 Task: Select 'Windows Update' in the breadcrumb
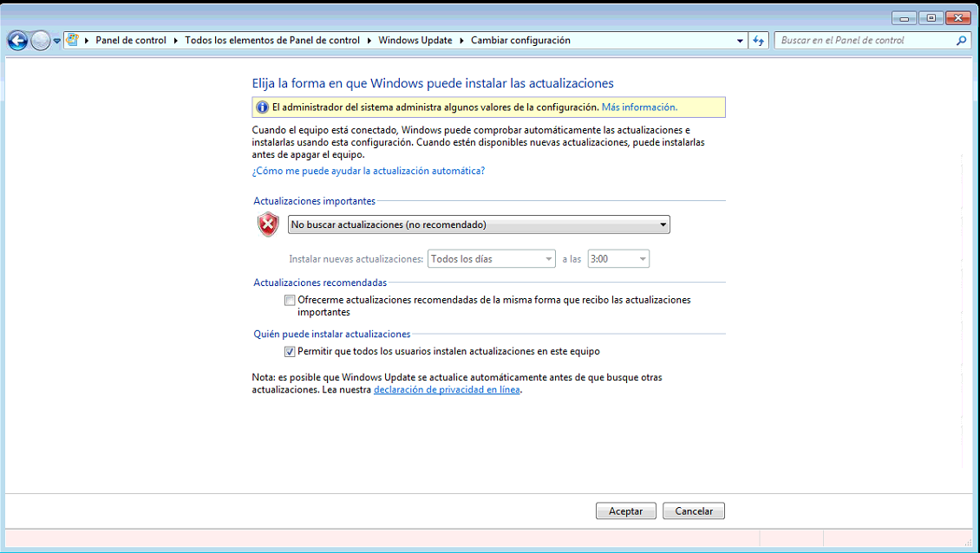coord(415,40)
